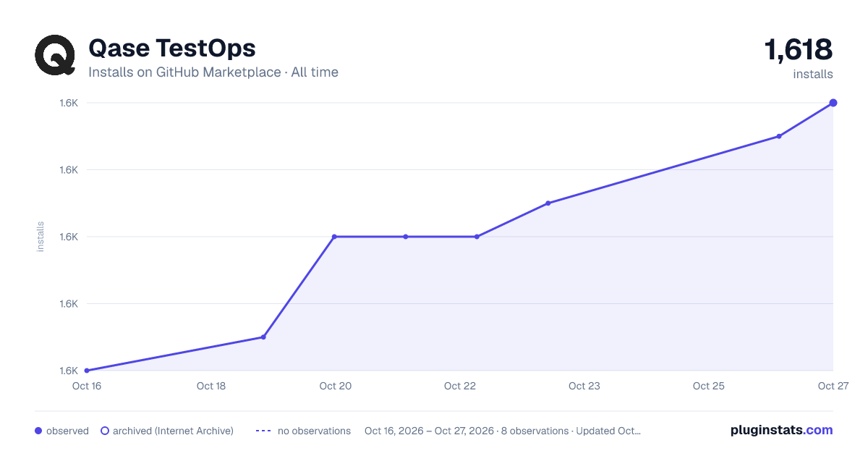Screen dimensions: 868x456
Task: Click the topmost 1.6K y-axis label
Action: tap(69, 103)
